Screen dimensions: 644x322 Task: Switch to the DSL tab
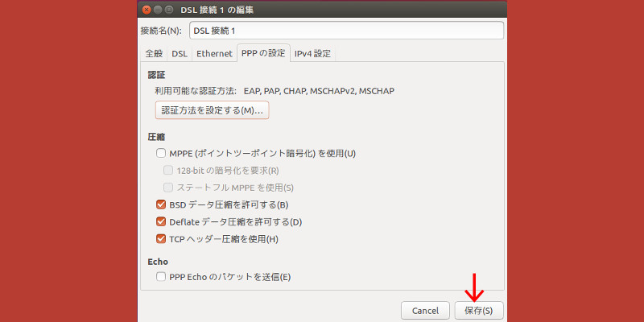tap(180, 54)
